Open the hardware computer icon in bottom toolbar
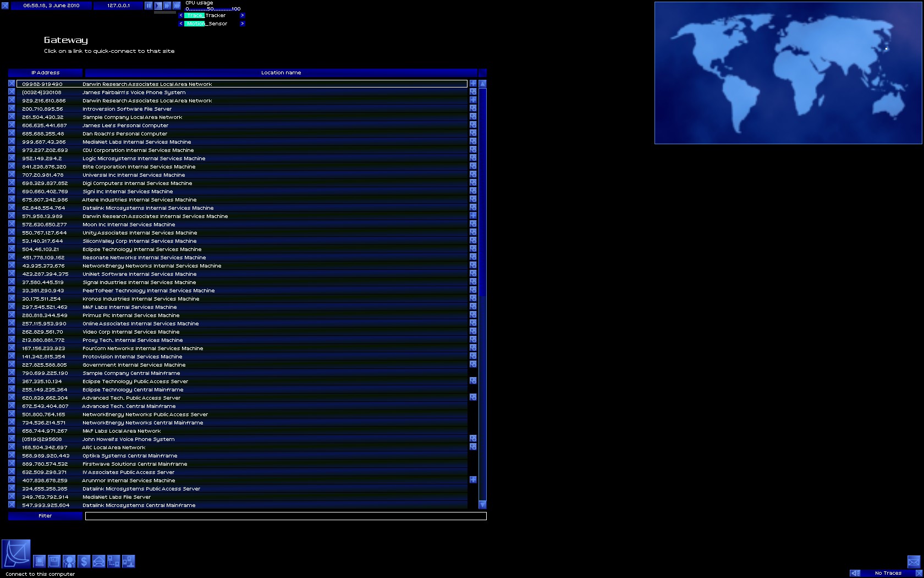 [40, 561]
